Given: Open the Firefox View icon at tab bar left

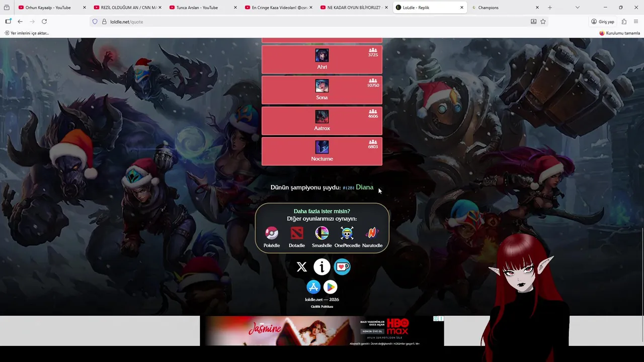Looking at the screenshot, I should click(7, 8).
